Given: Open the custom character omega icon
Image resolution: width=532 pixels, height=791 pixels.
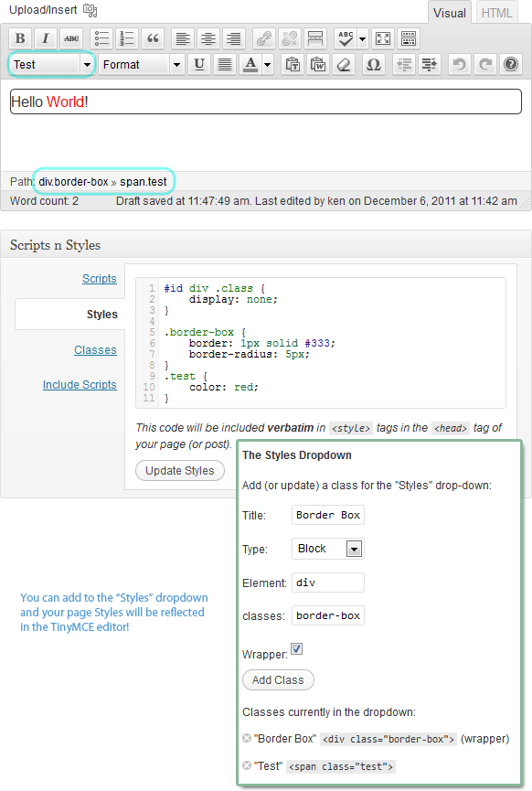Looking at the screenshot, I should coord(373,65).
